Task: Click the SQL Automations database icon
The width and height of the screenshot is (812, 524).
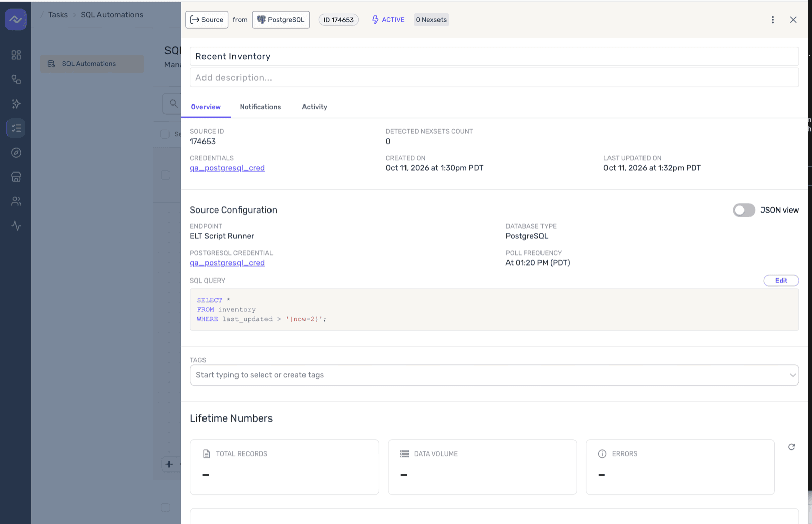Action: pyautogui.click(x=51, y=64)
